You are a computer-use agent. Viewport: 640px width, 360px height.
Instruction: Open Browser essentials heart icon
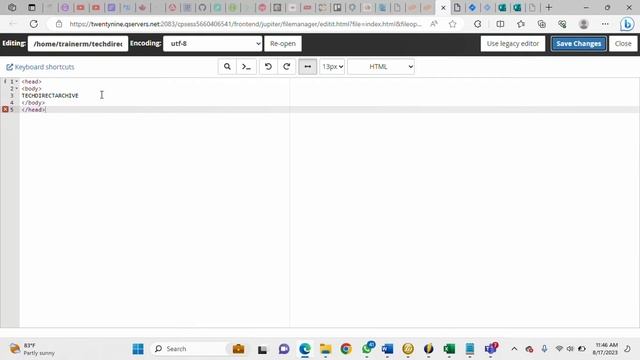[x=562, y=24]
